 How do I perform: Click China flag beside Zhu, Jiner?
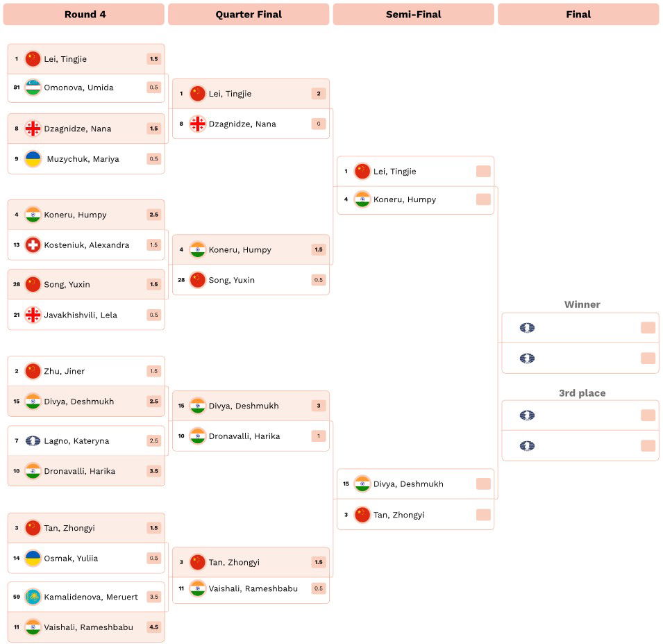[x=33, y=371]
